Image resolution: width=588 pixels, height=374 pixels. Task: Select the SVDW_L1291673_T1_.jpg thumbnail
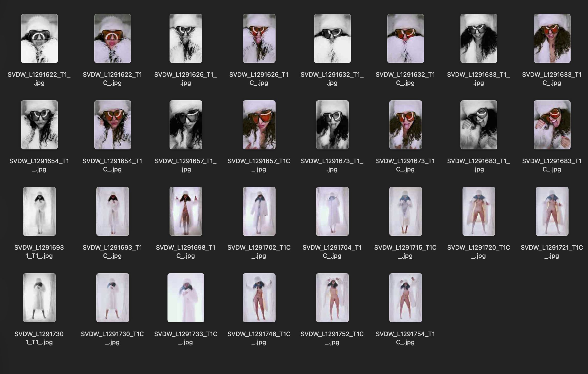332,125
